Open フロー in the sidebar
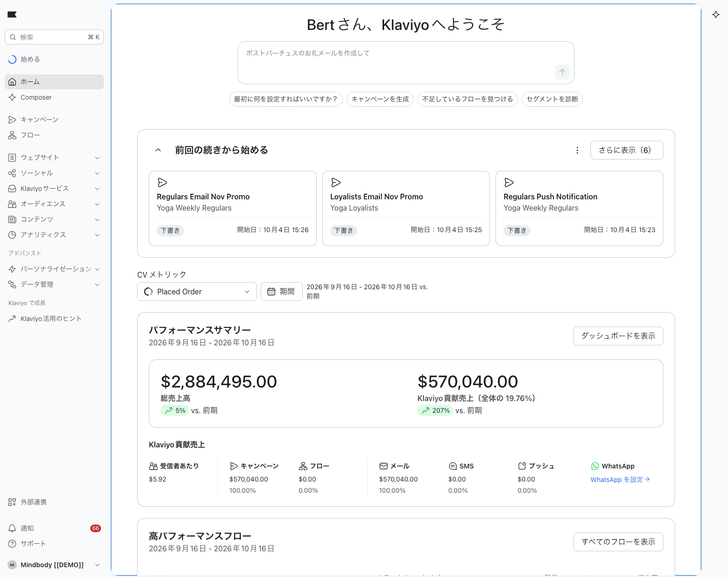This screenshot has width=728, height=577. 54,135
